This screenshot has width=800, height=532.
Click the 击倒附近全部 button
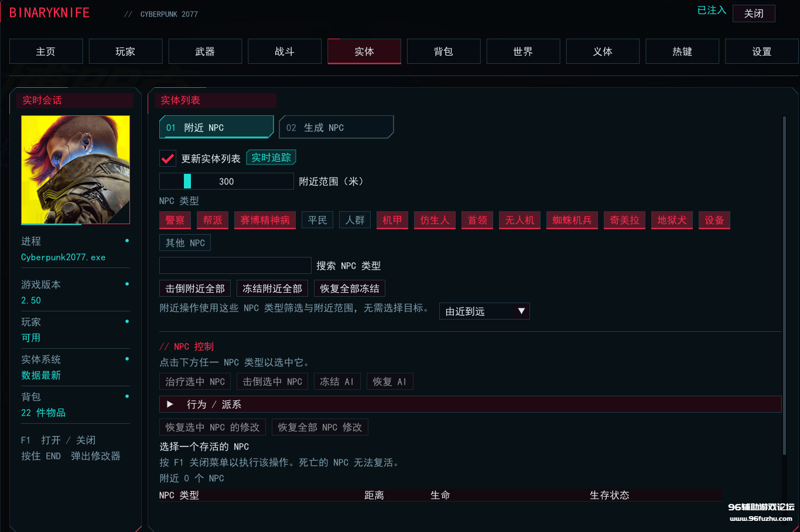195,289
